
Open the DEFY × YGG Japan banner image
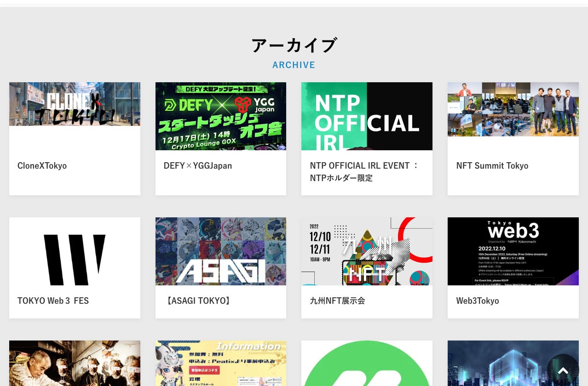[x=221, y=116]
